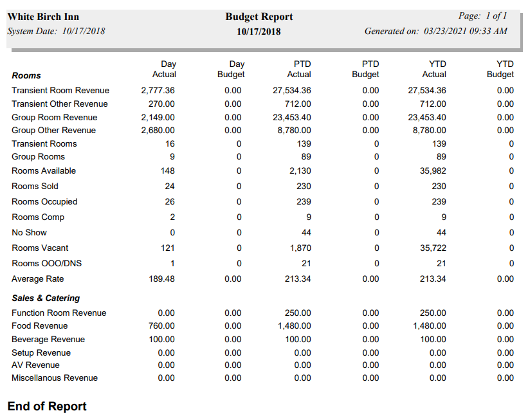Screen dimensions: 528x420
Task: Click the Transient Room Revenue row label
Action: point(59,90)
